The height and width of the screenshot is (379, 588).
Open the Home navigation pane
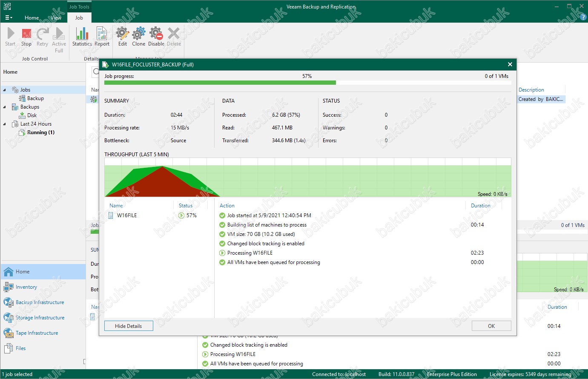coord(43,272)
